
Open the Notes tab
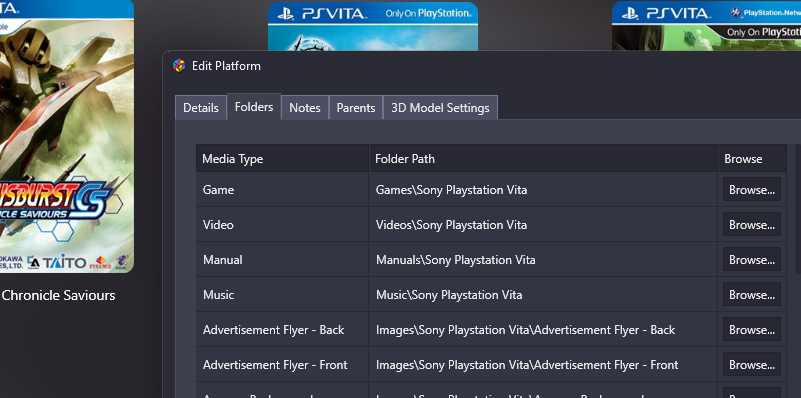(x=305, y=108)
